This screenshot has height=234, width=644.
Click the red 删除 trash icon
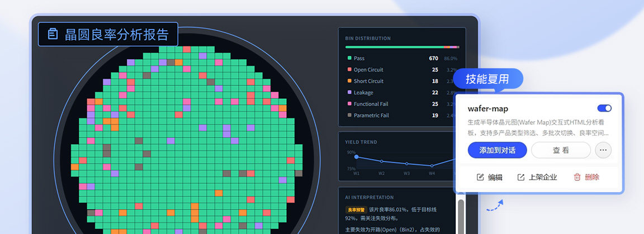(577, 178)
